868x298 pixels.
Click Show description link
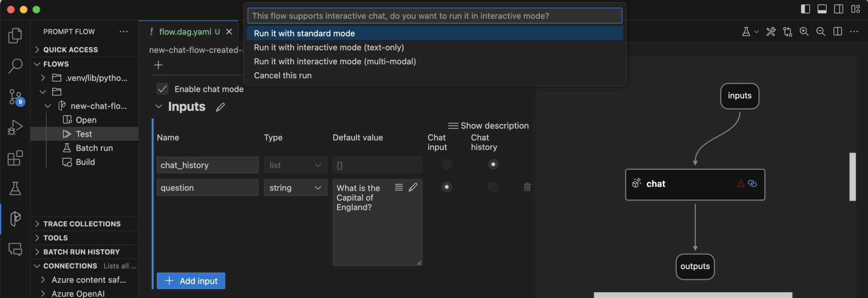pyautogui.click(x=489, y=126)
